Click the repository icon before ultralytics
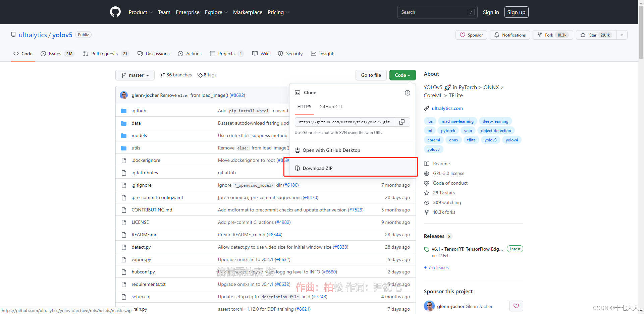This screenshot has height=314, width=644. pos(13,35)
